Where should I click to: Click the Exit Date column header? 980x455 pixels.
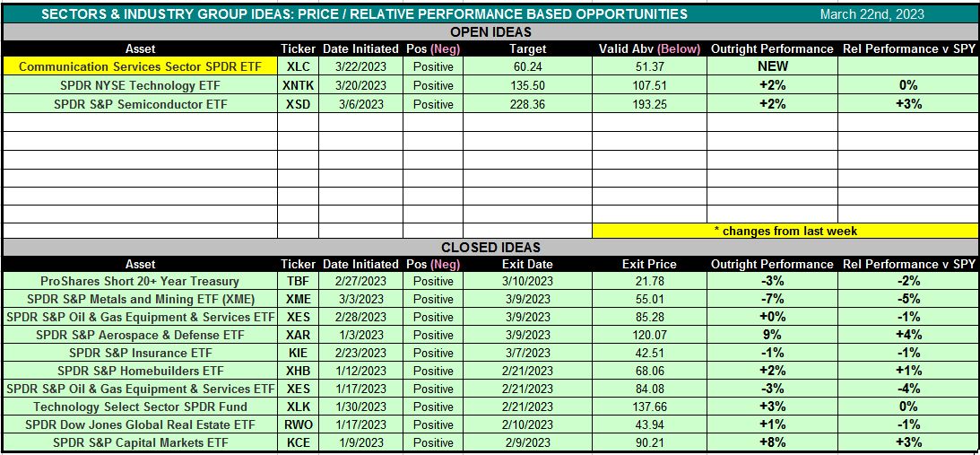click(527, 264)
